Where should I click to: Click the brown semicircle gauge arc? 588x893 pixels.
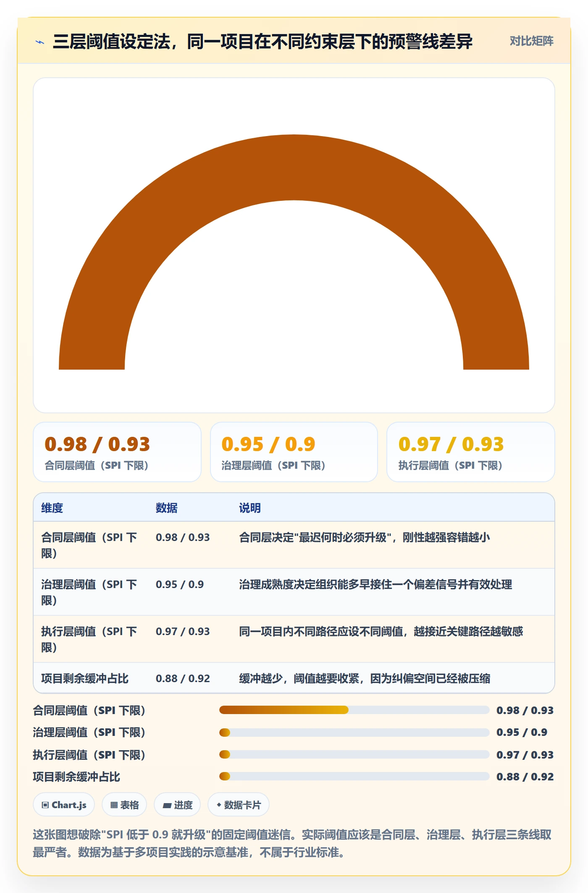point(294,167)
